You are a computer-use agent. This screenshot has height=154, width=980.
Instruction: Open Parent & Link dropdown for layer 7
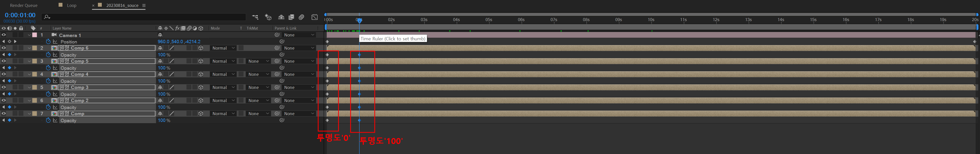click(x=299, y=114)
